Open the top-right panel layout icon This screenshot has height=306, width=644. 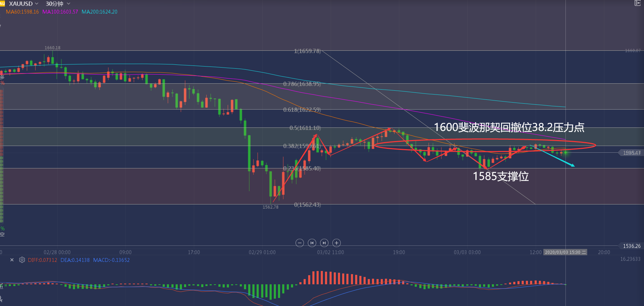coord(638,3)
